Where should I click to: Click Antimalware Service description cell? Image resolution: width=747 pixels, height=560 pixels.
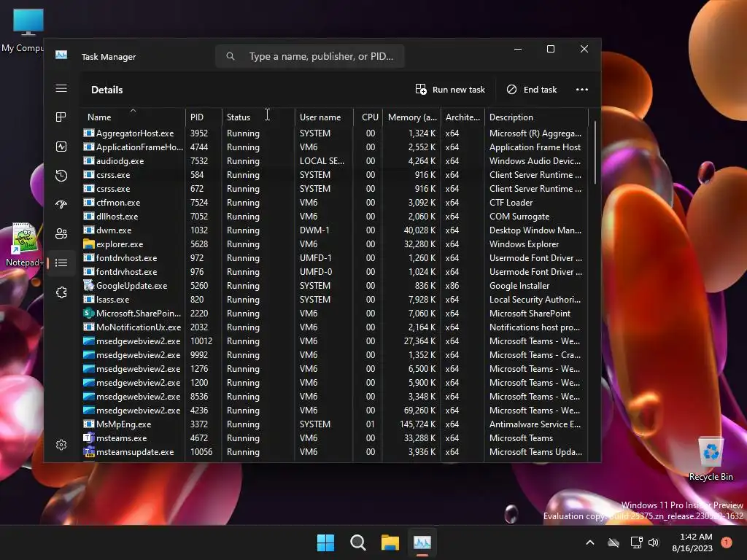[x=535, y=424]
